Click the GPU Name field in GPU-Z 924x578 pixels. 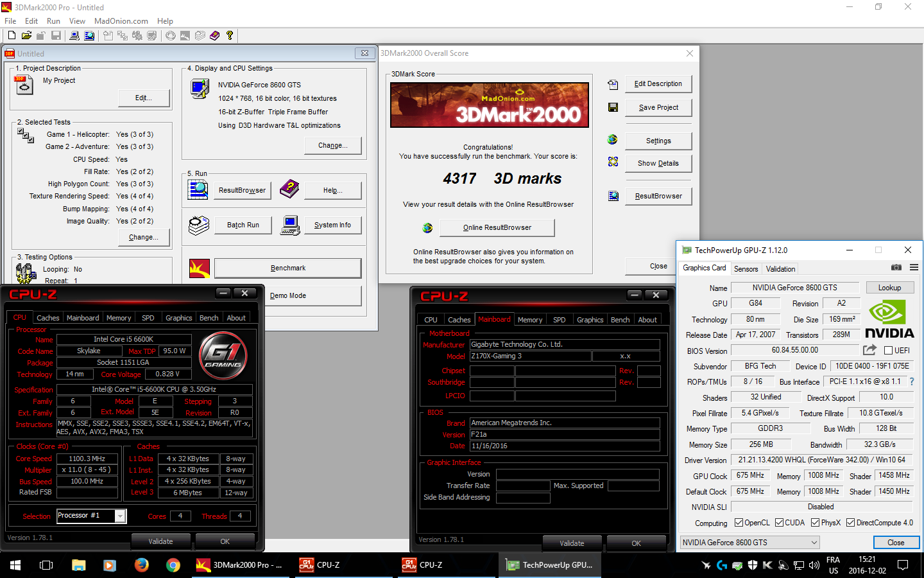click(794, 288)
